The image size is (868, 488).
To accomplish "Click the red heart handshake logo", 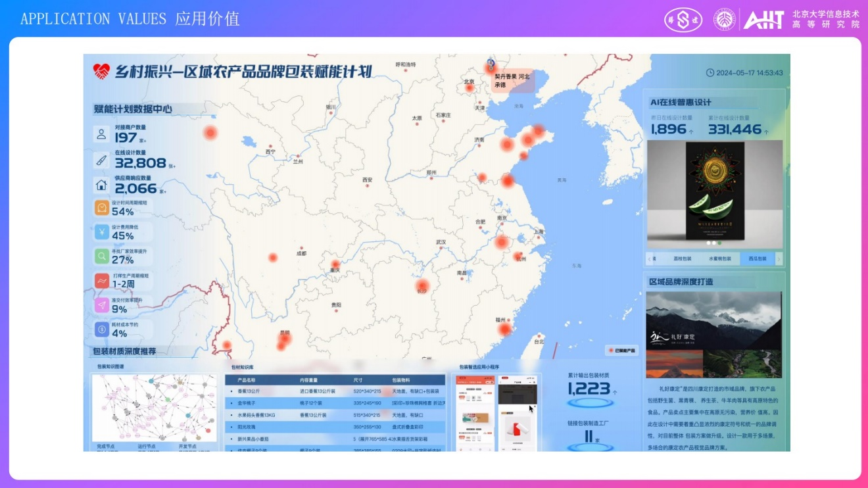I will click(x=101, y=71).
